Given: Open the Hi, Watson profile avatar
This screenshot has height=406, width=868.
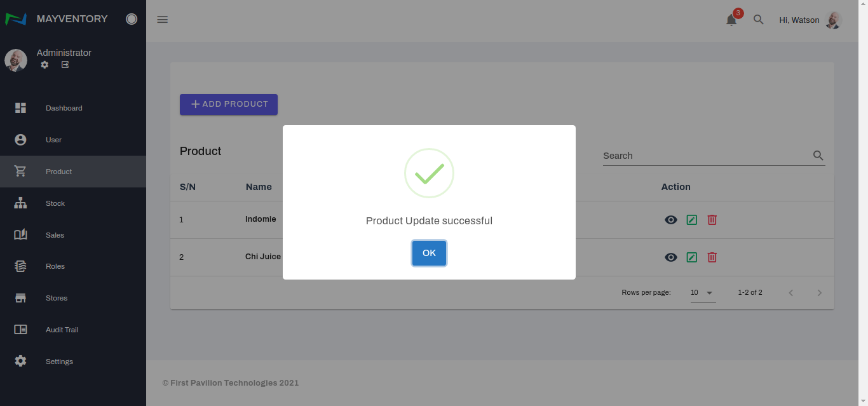Looking at the screenshot, I should point(833,20).
